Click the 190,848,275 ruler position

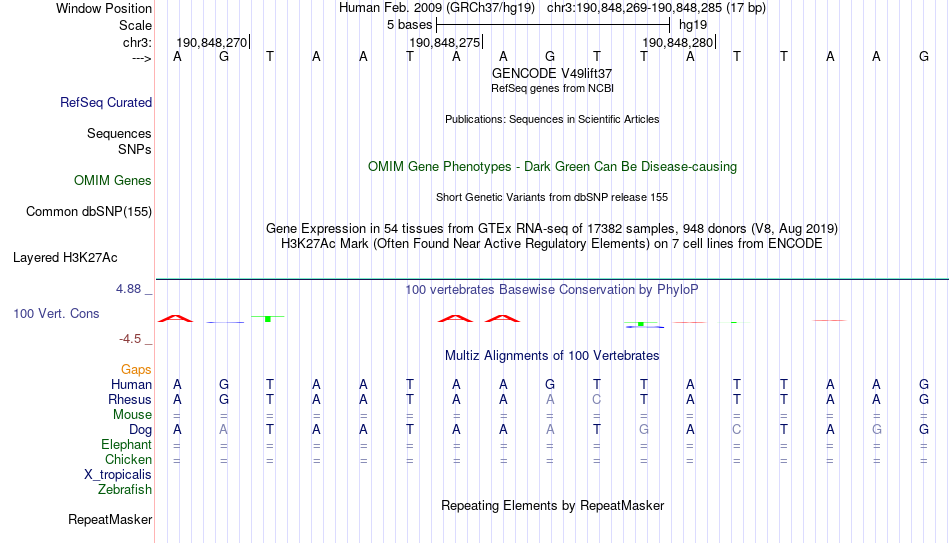pos(445,42)
